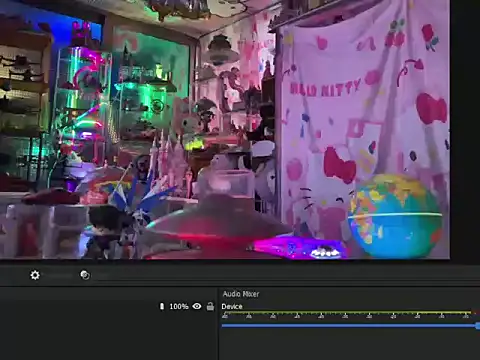Toggle the source lock icon

coord(210,306)
